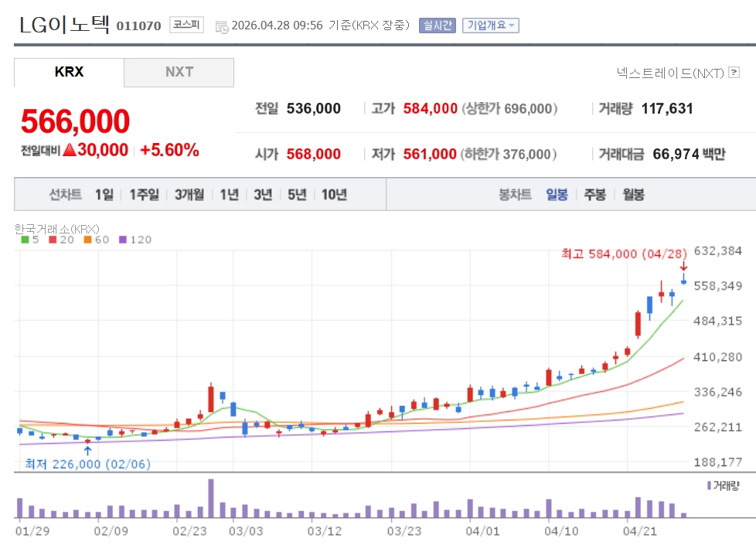Click the green 5-day moving average swatch
Image resolution: width=756 pixels, height=545 pixels.
[x=25, y=240]
